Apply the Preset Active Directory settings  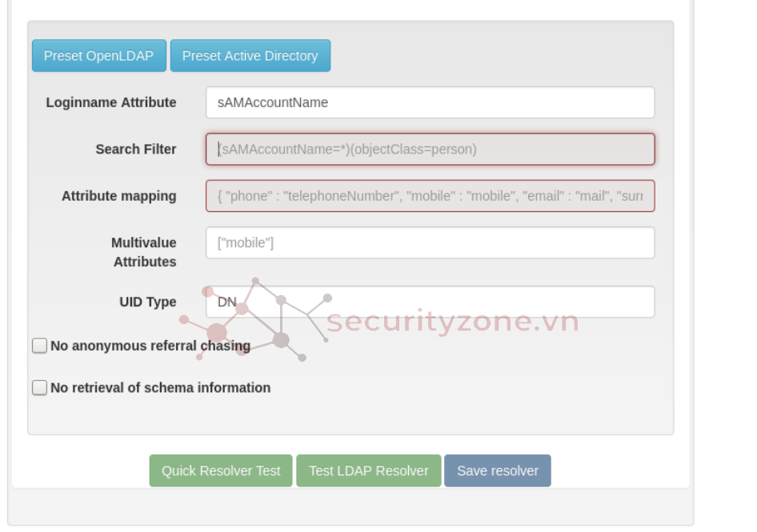point(250,56)
